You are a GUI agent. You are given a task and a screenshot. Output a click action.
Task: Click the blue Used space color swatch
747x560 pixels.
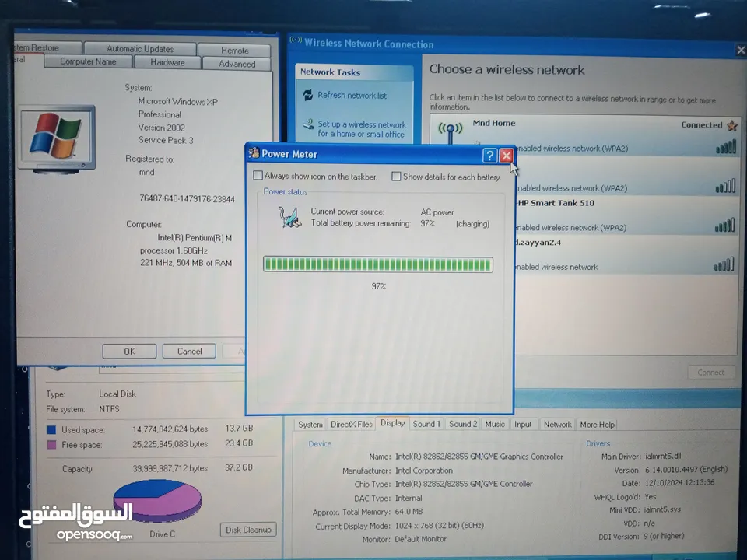pyautogui.click(x=51, y=429)
